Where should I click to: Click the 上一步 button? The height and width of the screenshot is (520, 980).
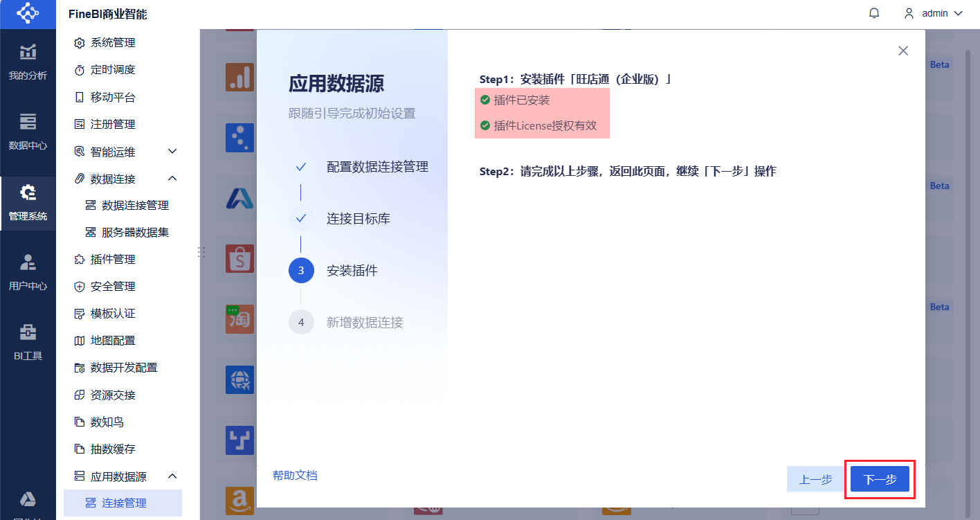tap(816, 479)
